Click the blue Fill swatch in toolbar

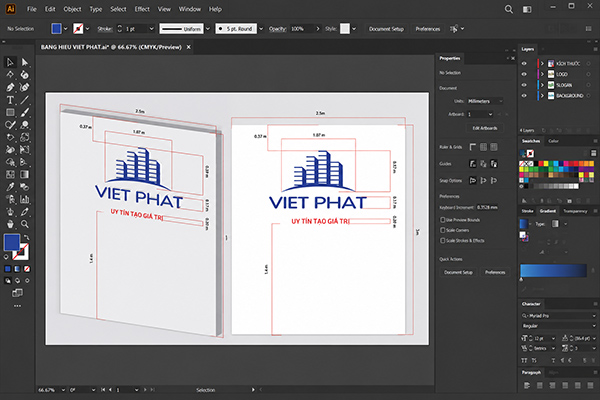click(x=11, y=242)
